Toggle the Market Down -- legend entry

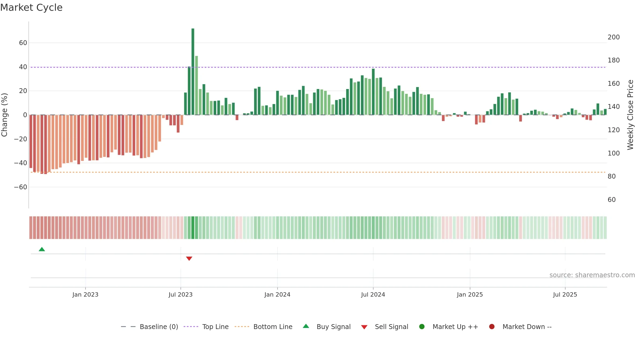click(520, 327)
